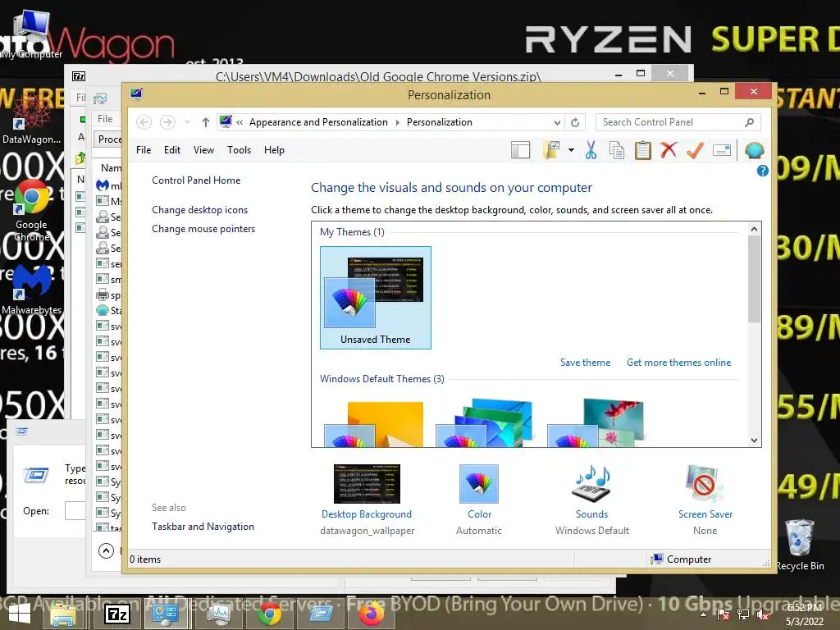Open Change mouse pointers link
The image size is (840, 630).
coord(203,229)
